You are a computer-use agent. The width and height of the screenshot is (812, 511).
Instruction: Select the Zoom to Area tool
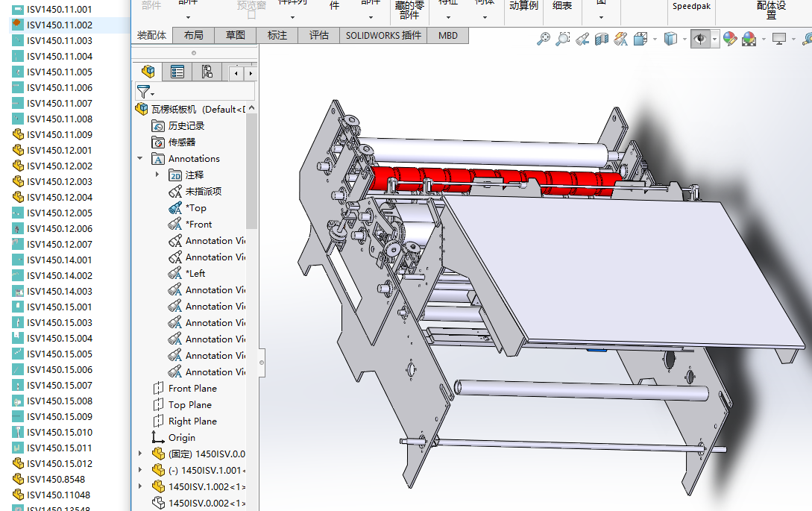point(563,39)
